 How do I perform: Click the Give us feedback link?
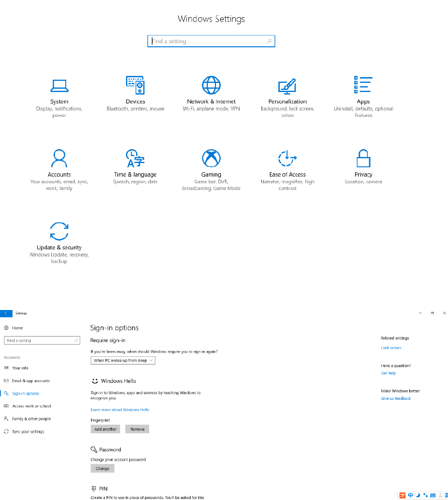(x=396, y=398)
